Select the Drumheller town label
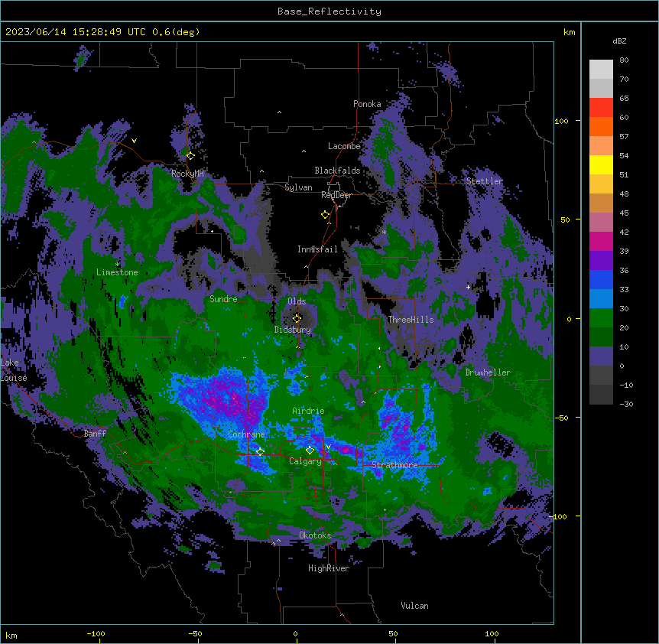 coord(488,372)
